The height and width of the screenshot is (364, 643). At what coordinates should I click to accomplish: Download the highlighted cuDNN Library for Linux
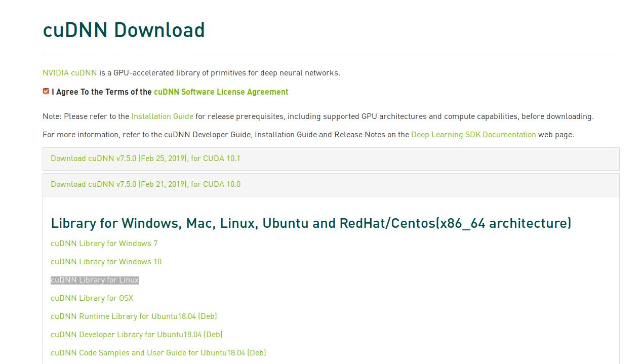pos(95,280)
